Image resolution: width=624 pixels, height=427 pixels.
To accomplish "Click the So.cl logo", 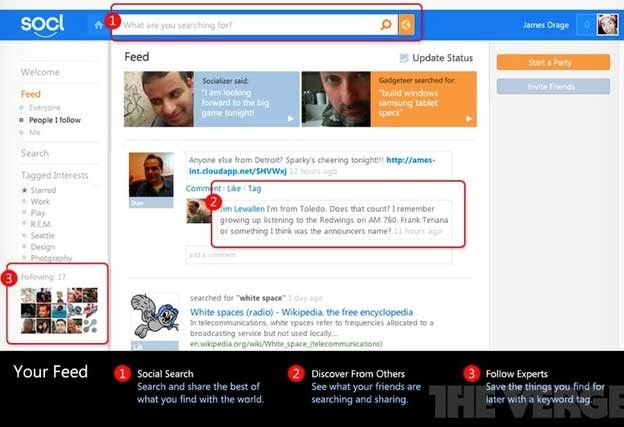I will 42,25.
